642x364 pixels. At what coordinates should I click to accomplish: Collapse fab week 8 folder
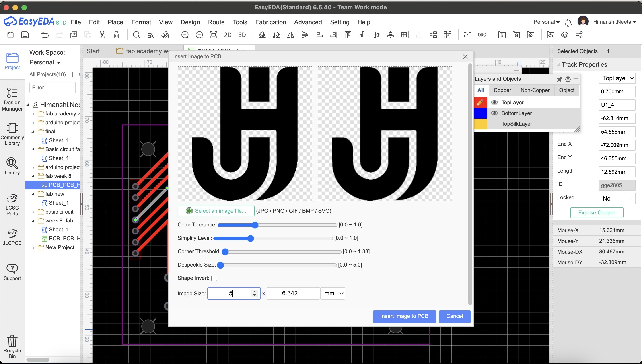coord(33,176)
